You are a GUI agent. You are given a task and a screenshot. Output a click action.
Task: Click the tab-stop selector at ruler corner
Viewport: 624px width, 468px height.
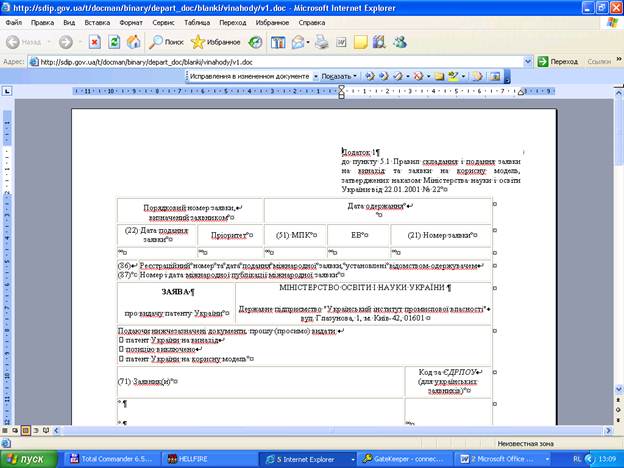(x=7, y=91)
